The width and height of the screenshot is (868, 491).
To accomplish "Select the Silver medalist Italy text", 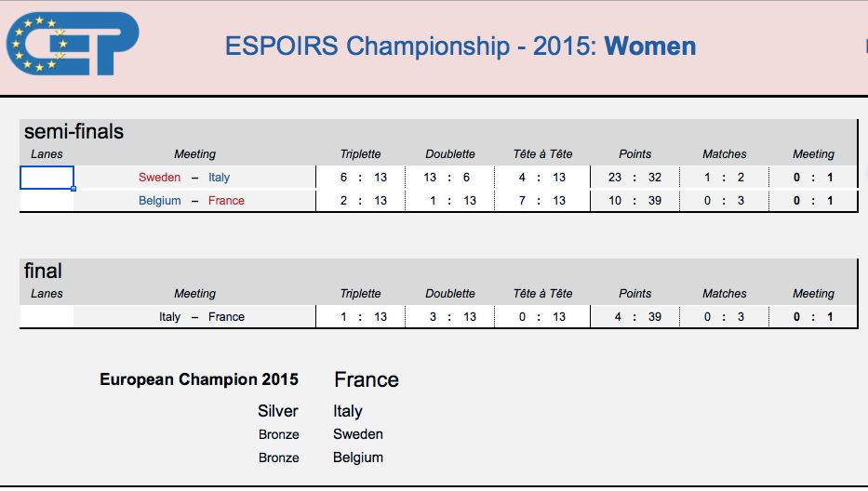I will click(x=348, y=411).
